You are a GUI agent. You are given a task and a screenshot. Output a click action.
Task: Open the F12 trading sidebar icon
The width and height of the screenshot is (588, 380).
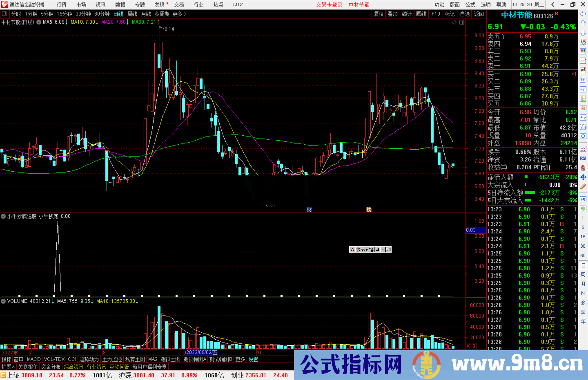click(x=583, y=118)
